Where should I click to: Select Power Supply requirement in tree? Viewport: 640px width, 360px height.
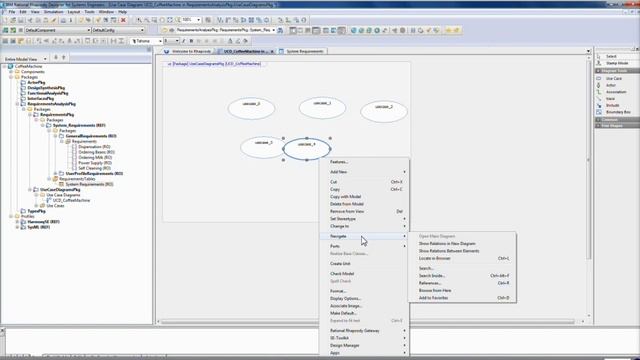click(x=95, y=163)
